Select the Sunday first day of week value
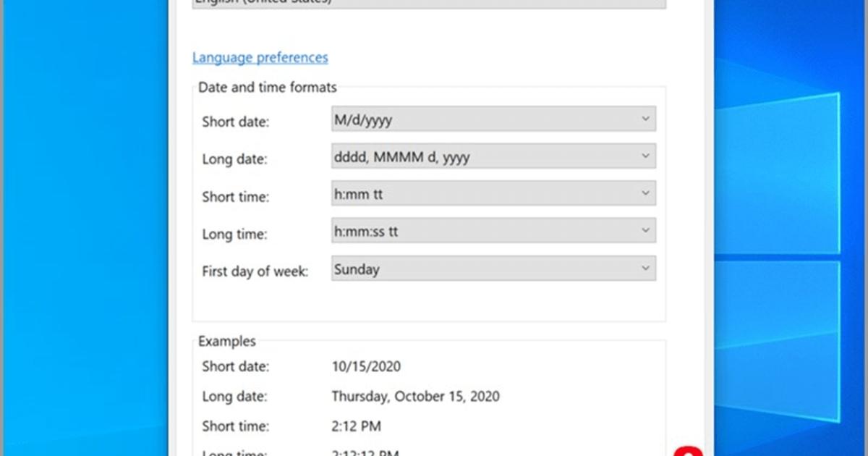Image resolution: width=868 pixels, height=456 pixels. point(357,269)
